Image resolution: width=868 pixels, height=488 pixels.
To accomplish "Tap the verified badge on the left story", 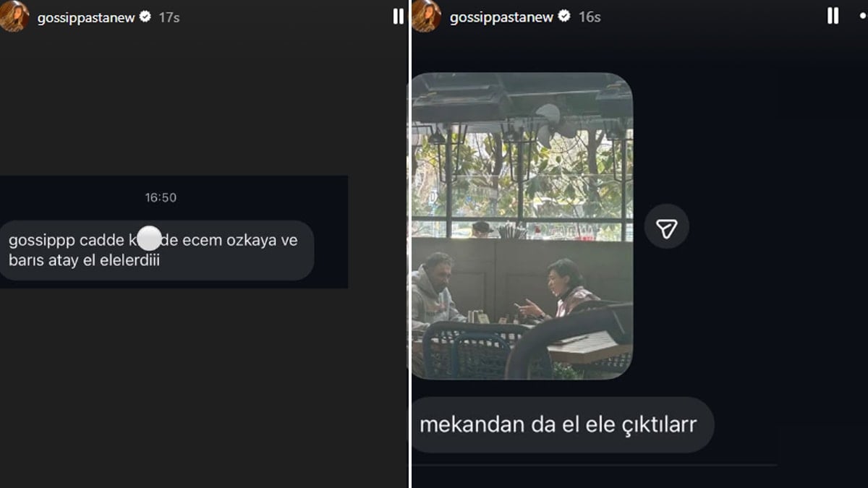I will point(145,17).
